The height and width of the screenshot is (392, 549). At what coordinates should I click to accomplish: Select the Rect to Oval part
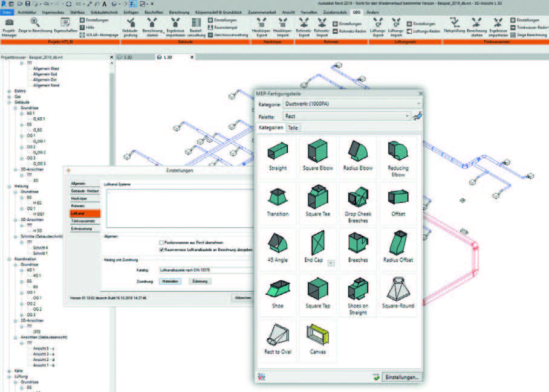[278, 340]
